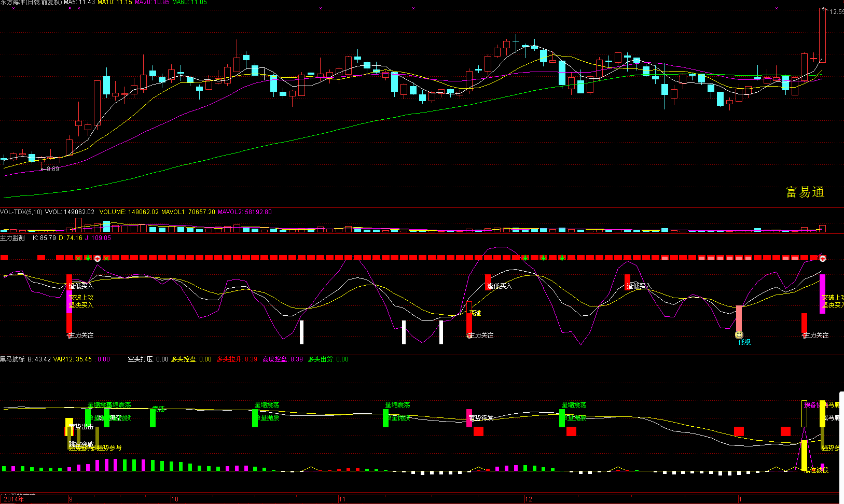Screen dimensions: 844x504
Task: Click the green down arrow between green X marks
Action: click(88, 258)
